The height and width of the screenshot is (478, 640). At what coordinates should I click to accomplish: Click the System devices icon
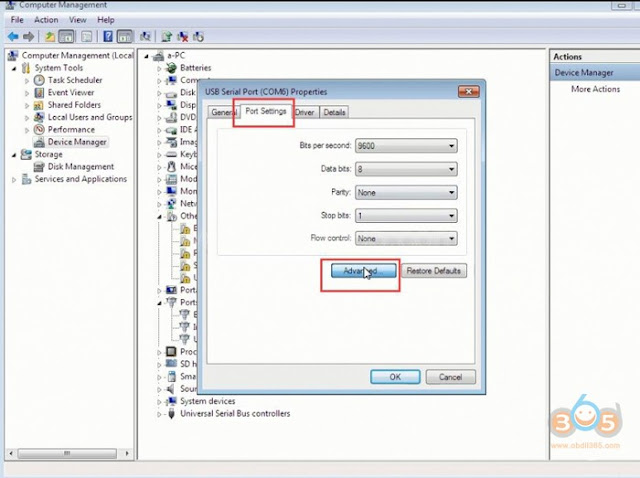click(x=171, y=401)
